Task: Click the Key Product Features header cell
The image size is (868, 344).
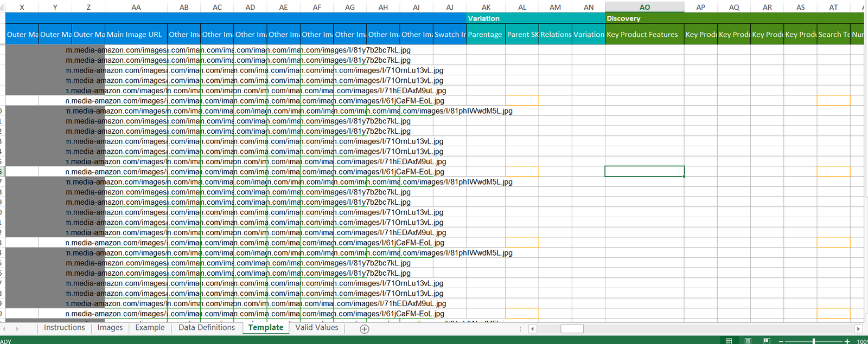Action: (x=644, y=35)
